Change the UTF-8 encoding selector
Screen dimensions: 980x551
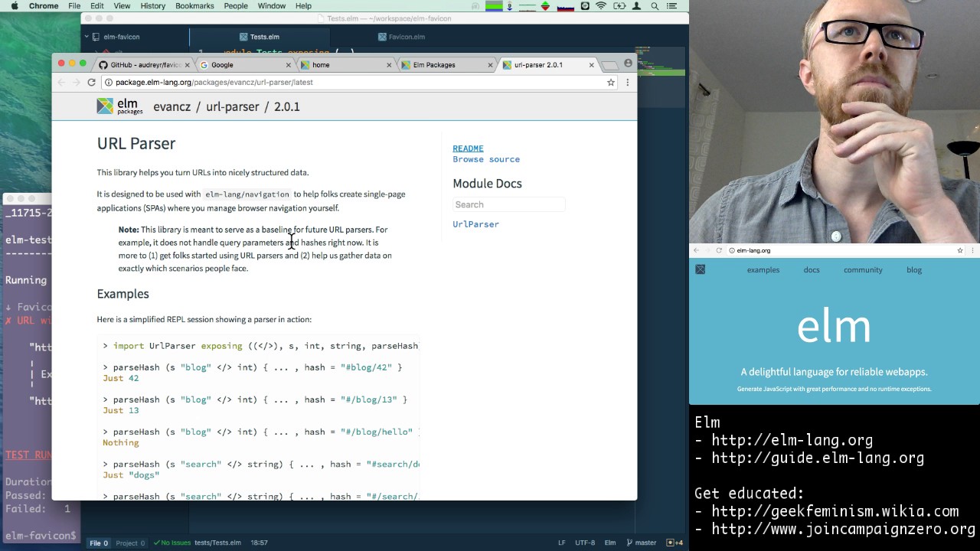coord(585,543)
